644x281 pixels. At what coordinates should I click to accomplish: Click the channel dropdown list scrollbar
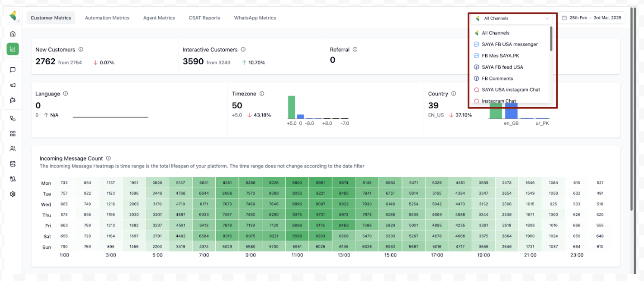pos(551,39)
